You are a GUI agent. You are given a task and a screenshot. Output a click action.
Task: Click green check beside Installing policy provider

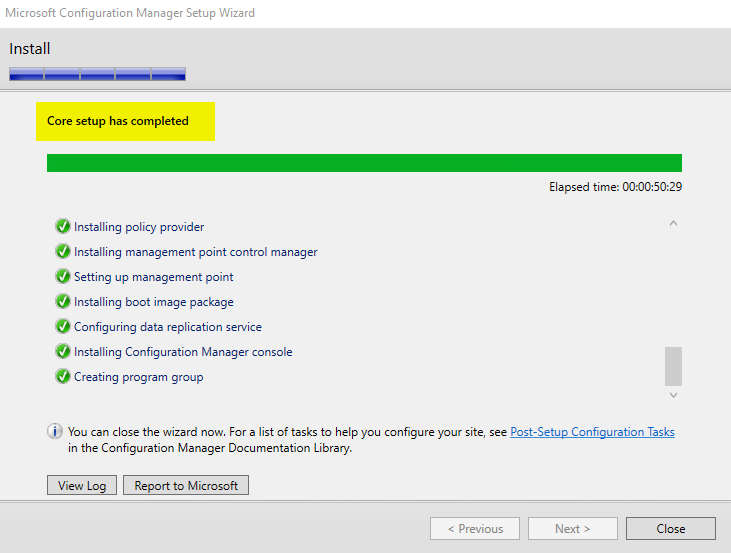pyautogui.click(x=63, y=227)
